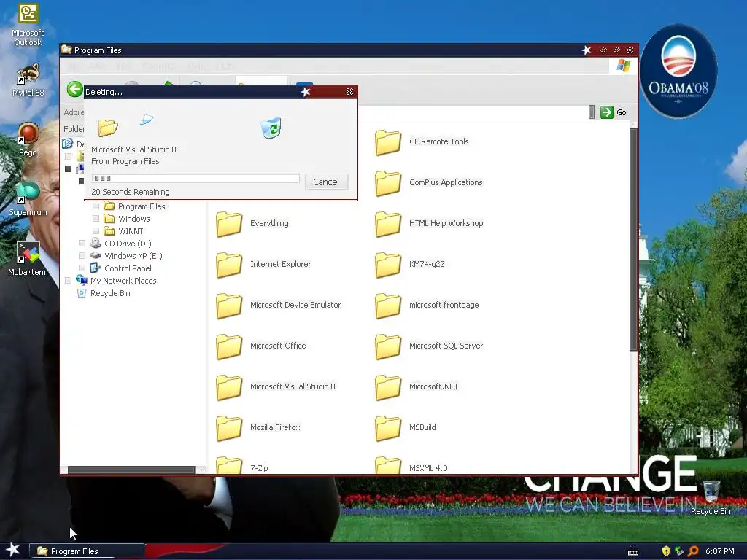Select the Mozilla Firefox folder

point(258,428)
